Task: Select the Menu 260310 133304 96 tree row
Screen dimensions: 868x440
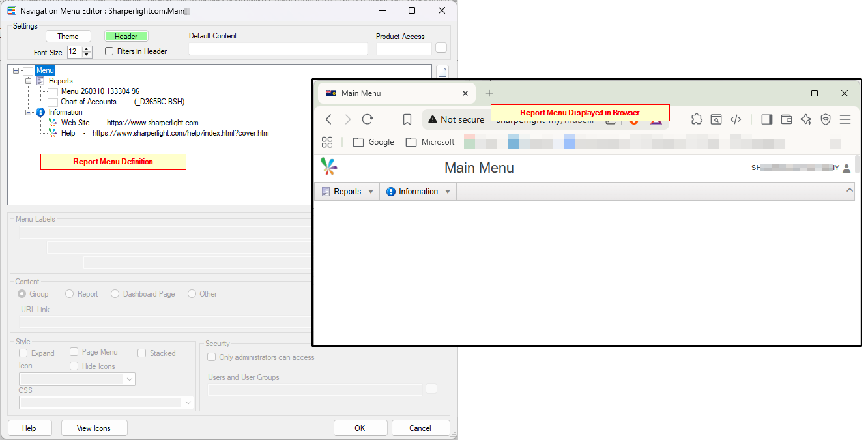Action: (x=100, y=91)
